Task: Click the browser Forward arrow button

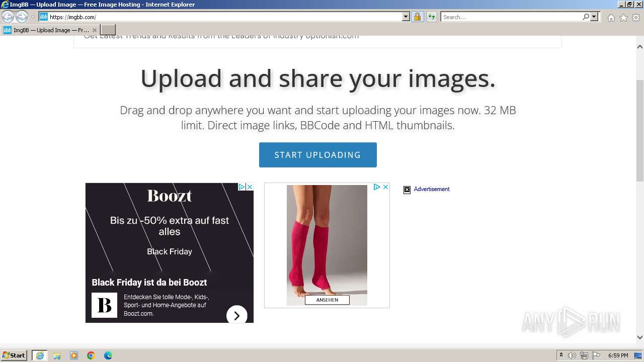Action: pos(22,17)
